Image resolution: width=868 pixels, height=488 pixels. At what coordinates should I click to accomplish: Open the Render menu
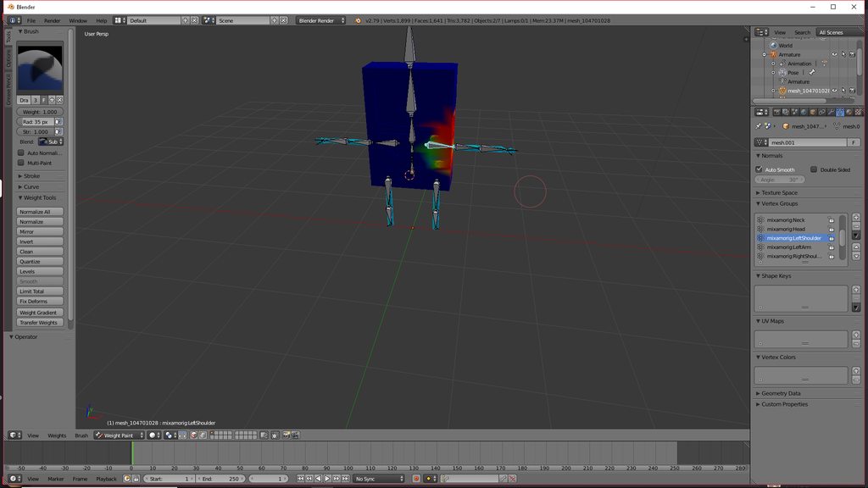click(52, 20)
